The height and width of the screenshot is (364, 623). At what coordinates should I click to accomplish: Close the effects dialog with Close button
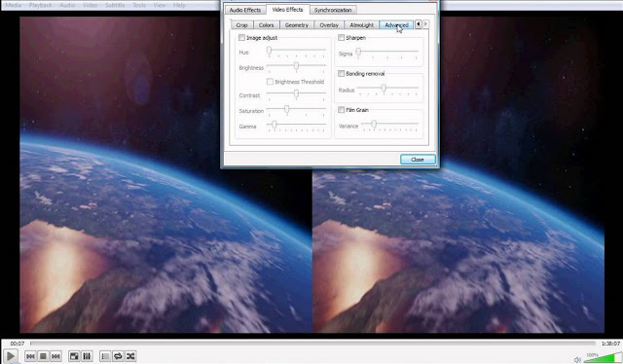(x=418, y=160)
